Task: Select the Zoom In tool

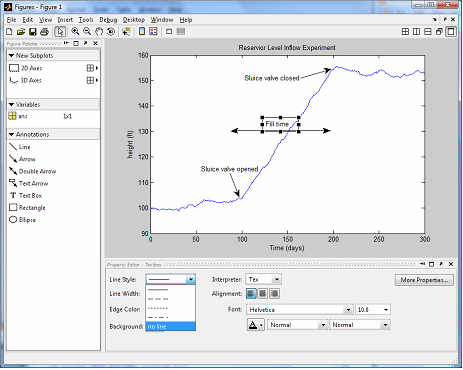Action: pyautogui.click(x=75, y=32)
